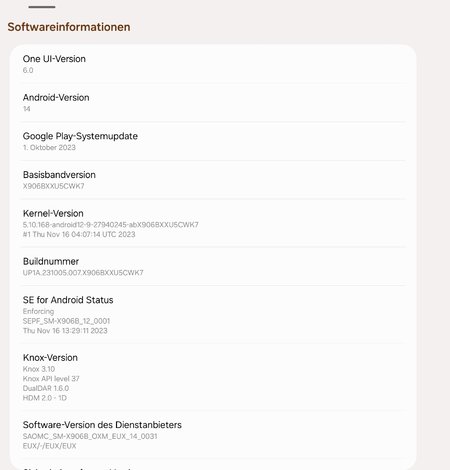
Task: Click the SEPF_SM-X906B_12_0001 text
Action: coord(66,321)
